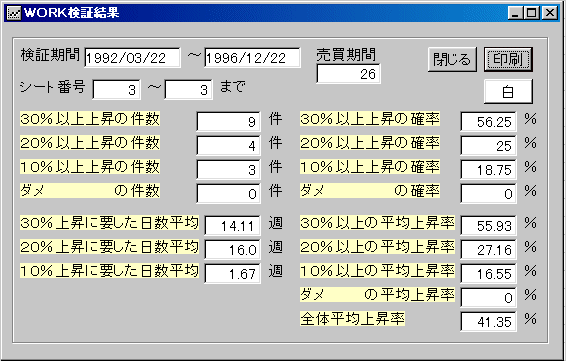Click the 30%以上の平均上昇率 label
Viewport: 566px width, 361px height.
[x=377, y=223]
